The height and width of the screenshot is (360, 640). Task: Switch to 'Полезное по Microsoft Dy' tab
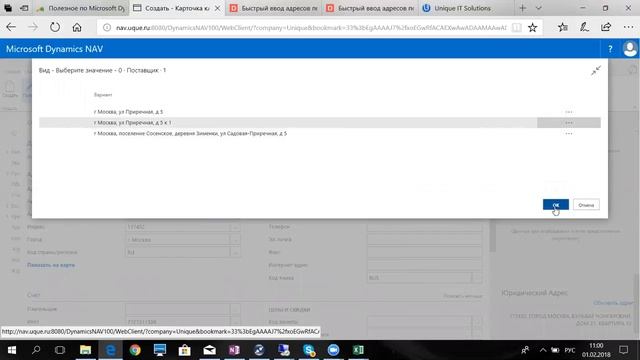point(81,8)
